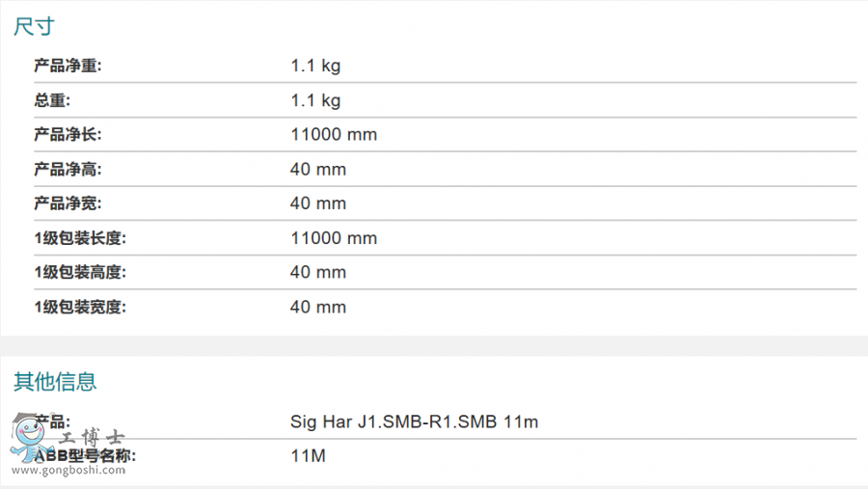
Task: Open the www.gongboshi.com watermark link
Action: [x=68, y=470]
